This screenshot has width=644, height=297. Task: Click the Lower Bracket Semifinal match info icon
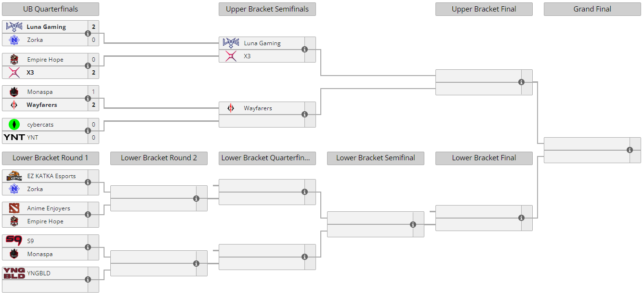413,224
